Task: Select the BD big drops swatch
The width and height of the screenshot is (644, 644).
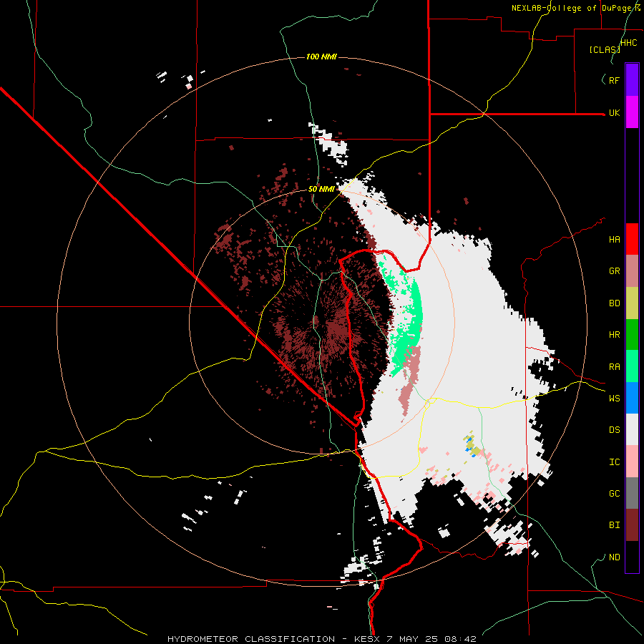Action: pos(632,303)
